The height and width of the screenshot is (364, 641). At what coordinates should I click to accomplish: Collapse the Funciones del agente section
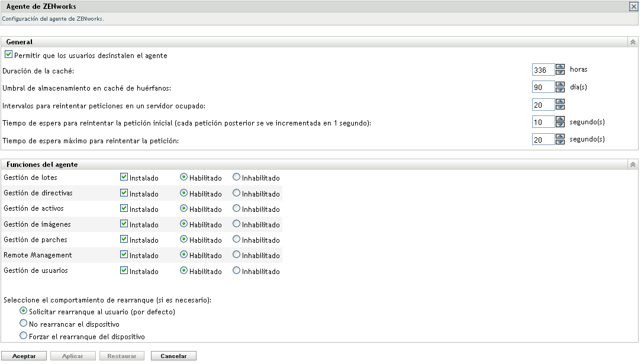click(x=633, y=164)
